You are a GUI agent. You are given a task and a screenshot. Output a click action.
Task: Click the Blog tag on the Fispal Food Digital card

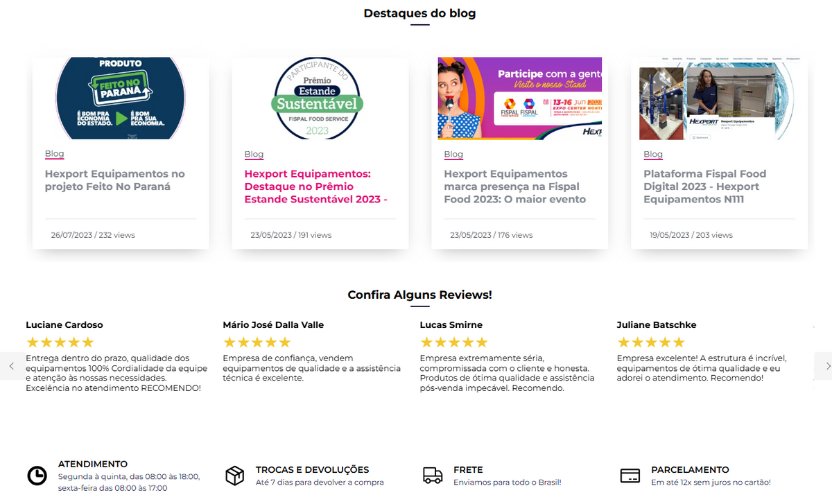[653, 155]
